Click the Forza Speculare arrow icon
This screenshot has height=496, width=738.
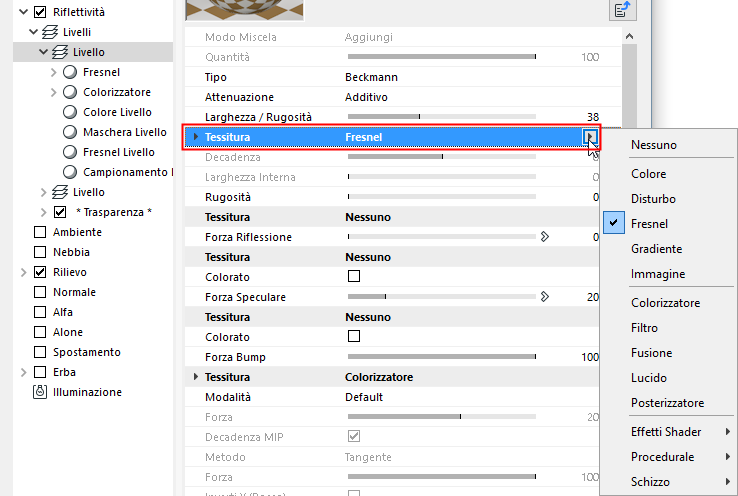pyautogui.click(x=545, y=297)
